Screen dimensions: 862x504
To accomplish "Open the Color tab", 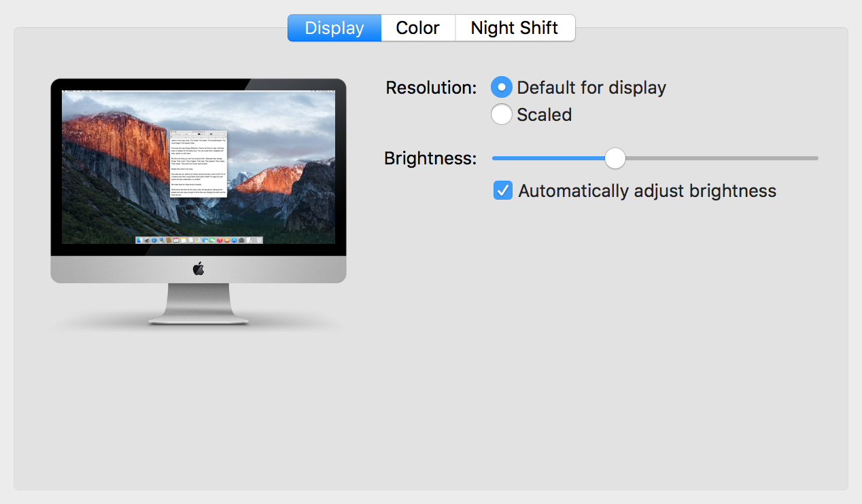I will point(417,28).
